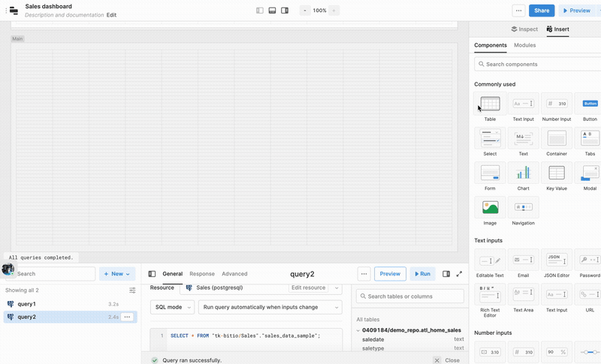Toggle the schema side panel icon
Image resolution: width=601 pixels, height=364 pixels.
click(x=446, y=274)
